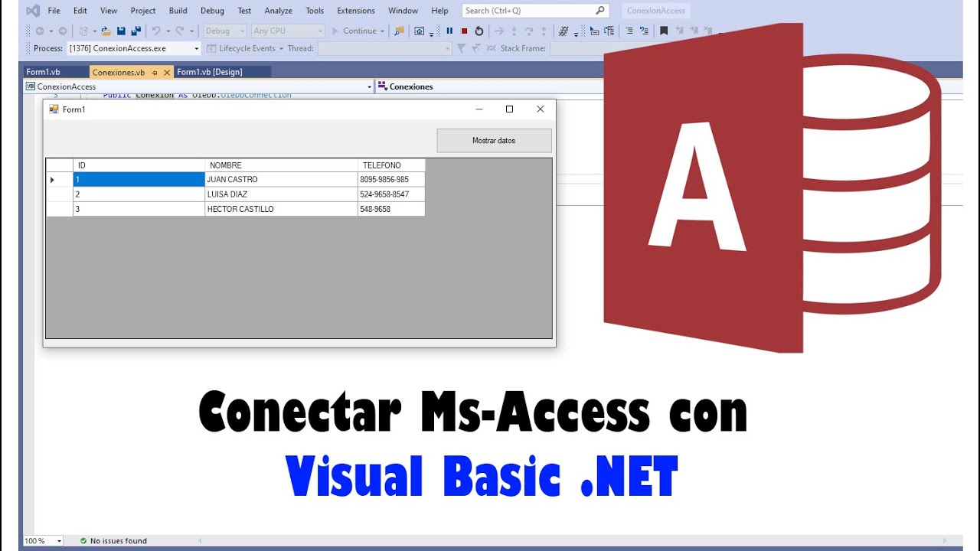The image size is (980, 551).
Task: Click the Navigate Forward arrow icon
Action: [x=63, y=31]
